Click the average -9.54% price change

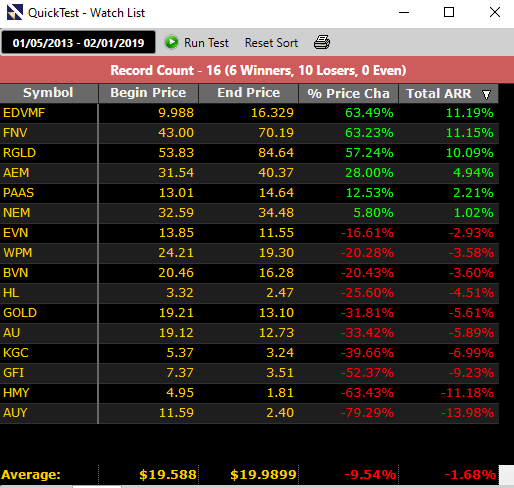tap(370, 475)
